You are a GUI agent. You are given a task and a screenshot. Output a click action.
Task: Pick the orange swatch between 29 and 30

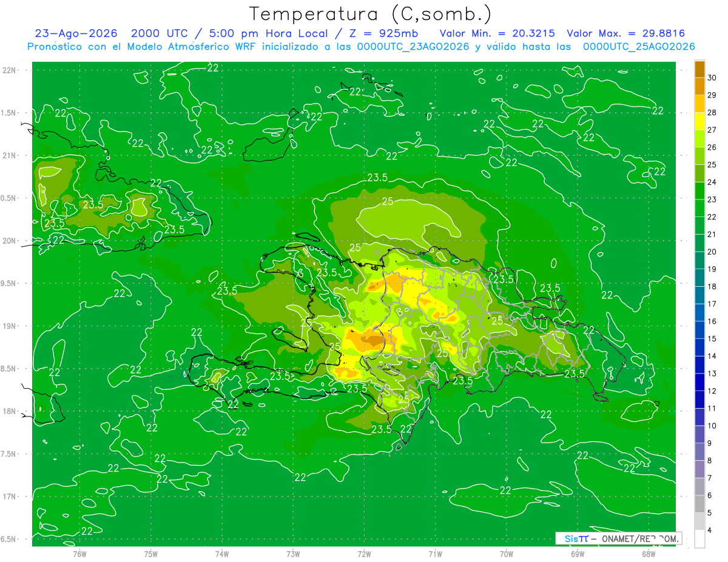[x=699, y=86]
